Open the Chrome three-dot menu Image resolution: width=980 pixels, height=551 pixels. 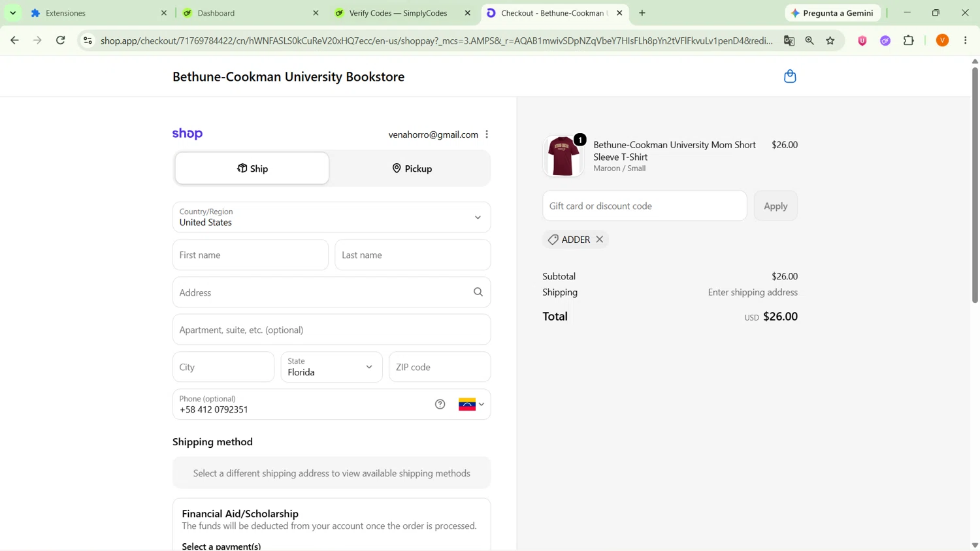[966, 40]
